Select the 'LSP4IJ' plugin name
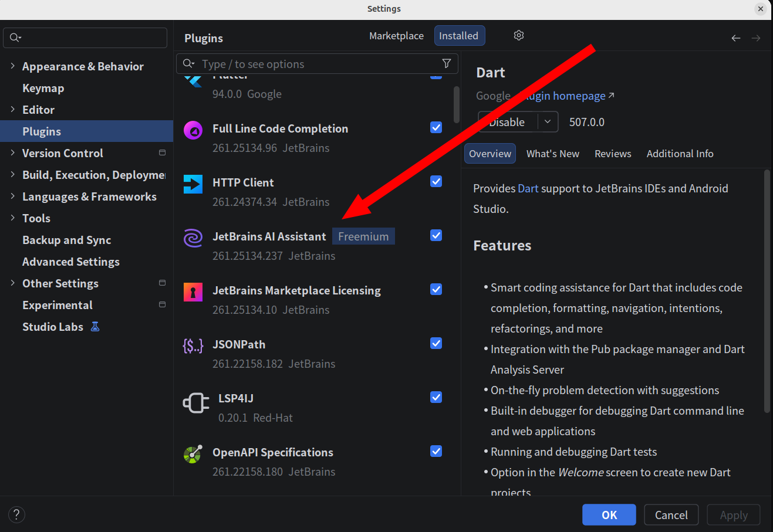 tap(236, 398)
